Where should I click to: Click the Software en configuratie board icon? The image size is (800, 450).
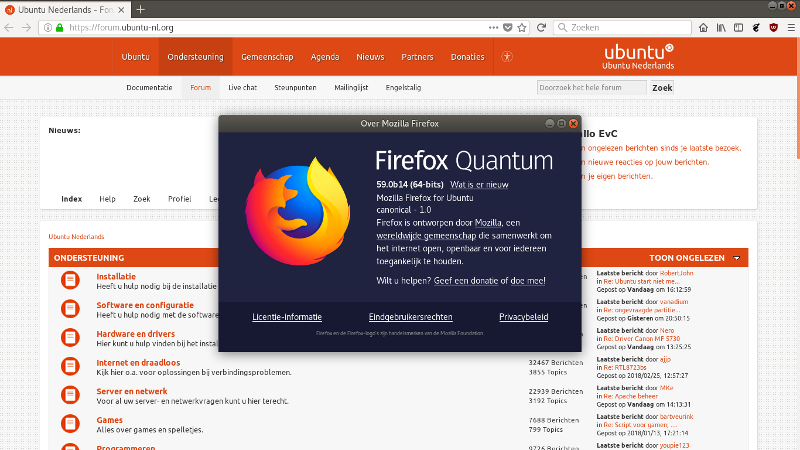70,309
